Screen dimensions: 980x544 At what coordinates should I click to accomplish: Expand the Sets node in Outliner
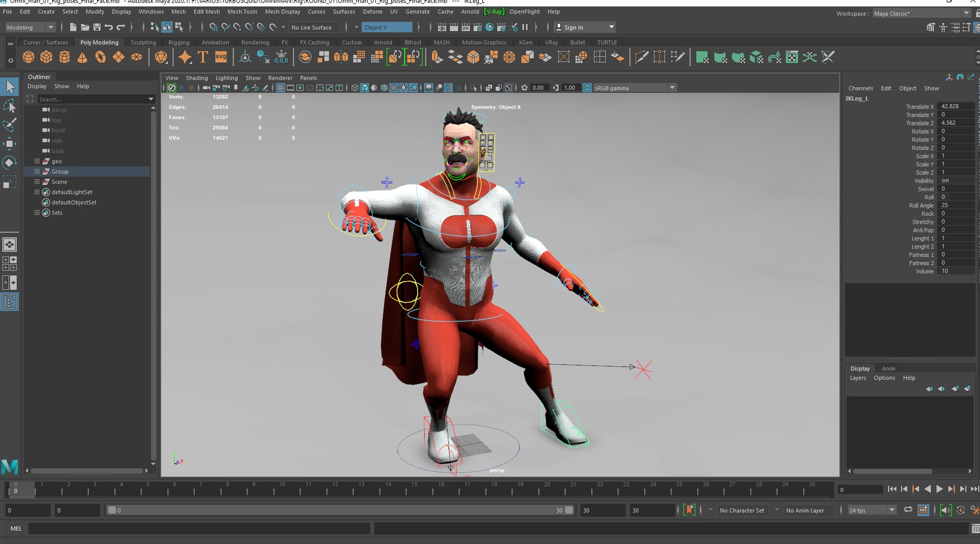click(37, 213)
